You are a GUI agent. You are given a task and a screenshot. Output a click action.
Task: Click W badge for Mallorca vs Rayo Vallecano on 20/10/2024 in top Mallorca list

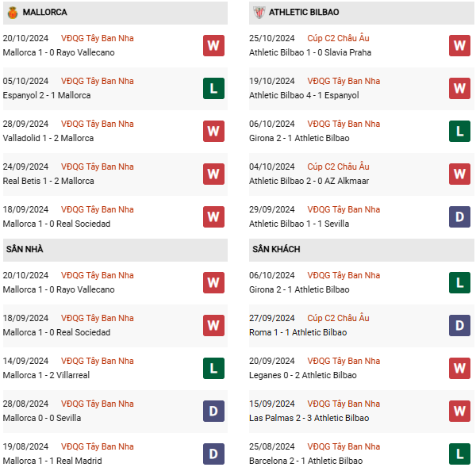click(213, 45)
